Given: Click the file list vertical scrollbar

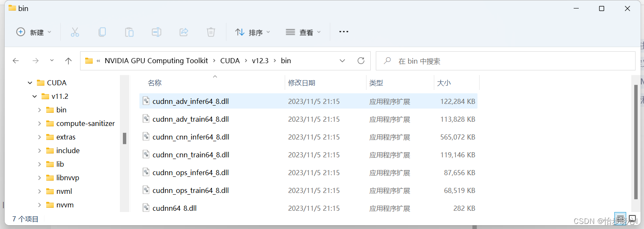Looking at the screenshot, I should (x=635, y=142).
